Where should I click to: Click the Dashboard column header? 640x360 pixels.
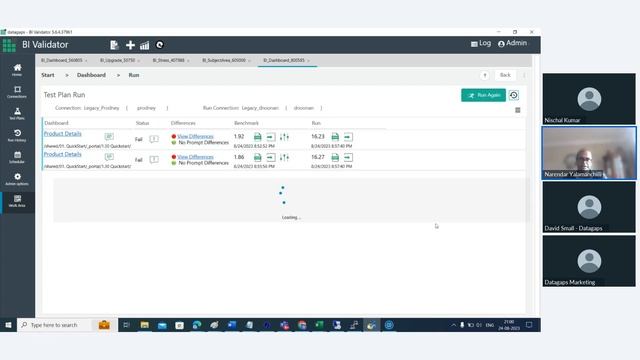[x=56, y=123]
